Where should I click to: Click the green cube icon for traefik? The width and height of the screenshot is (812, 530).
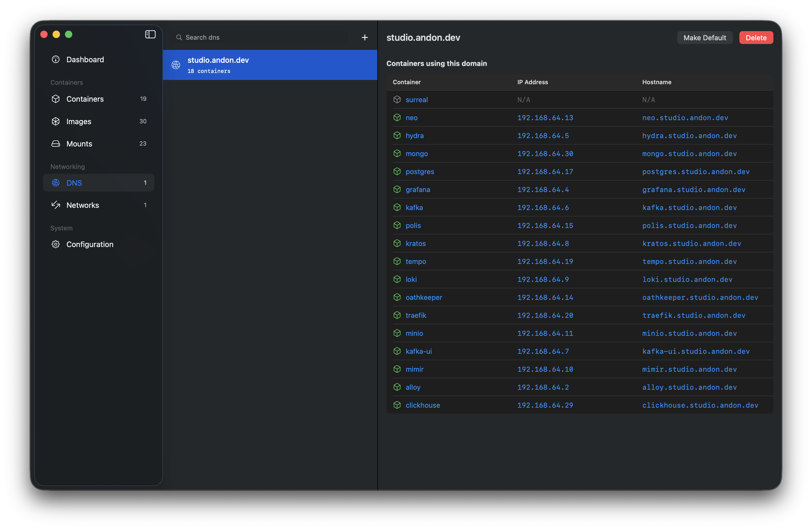[397, 315]
